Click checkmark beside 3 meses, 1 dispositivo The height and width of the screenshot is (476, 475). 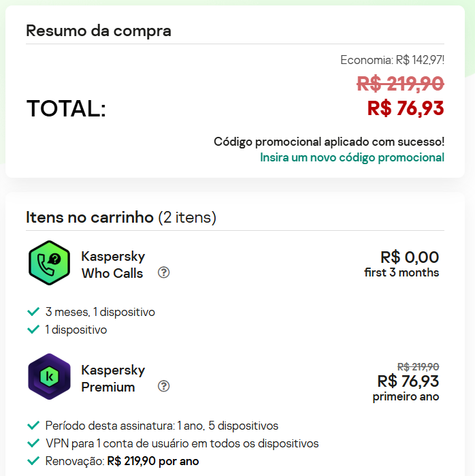click(33, 312)
